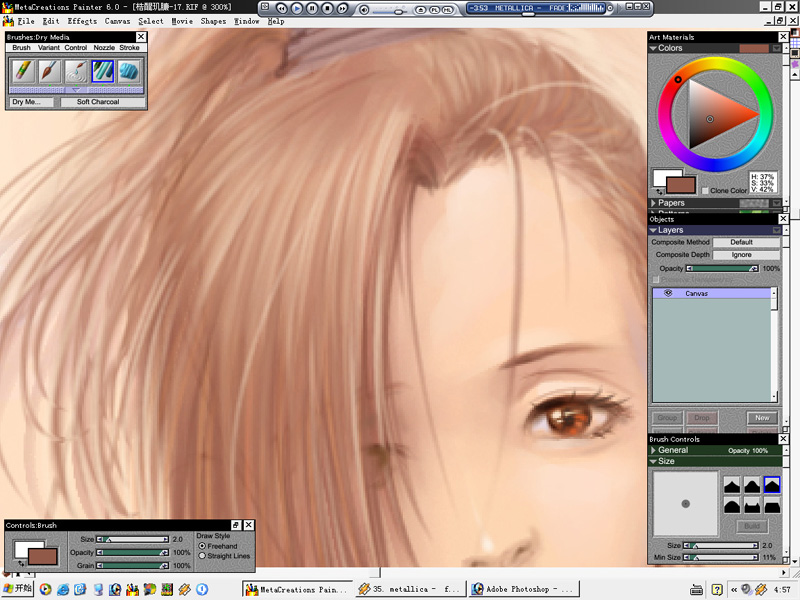
Task: Open Composite Method Default dropdown
Action: [746, 242]
